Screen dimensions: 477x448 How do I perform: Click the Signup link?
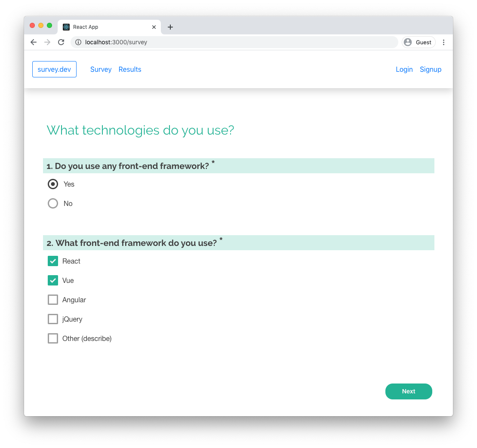[430, 69]
